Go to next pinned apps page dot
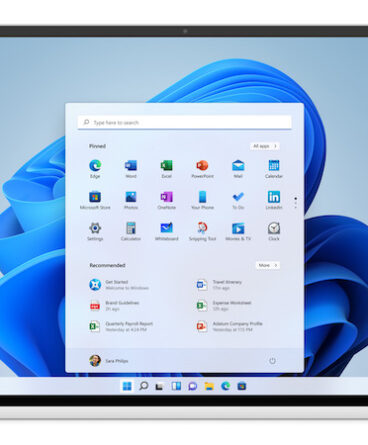This screenshot has width=368, height=445. pyautogui.click(x=295, y=203)
